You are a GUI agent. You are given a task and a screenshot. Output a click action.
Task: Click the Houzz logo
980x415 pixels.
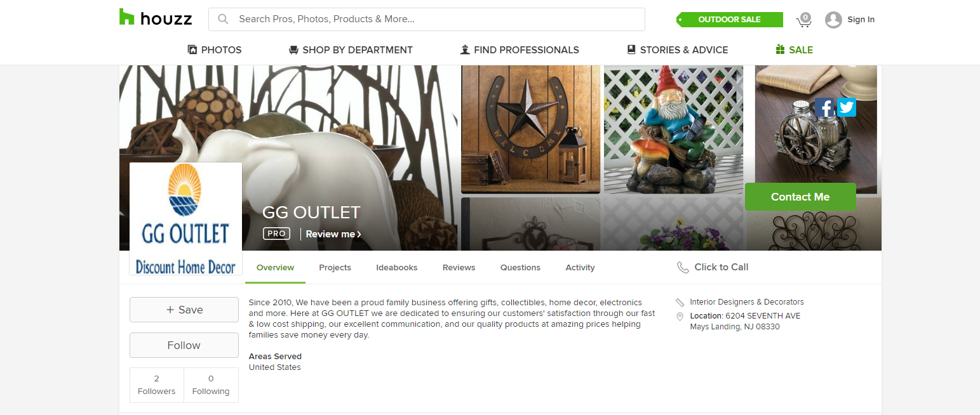[x=156, y=18]
